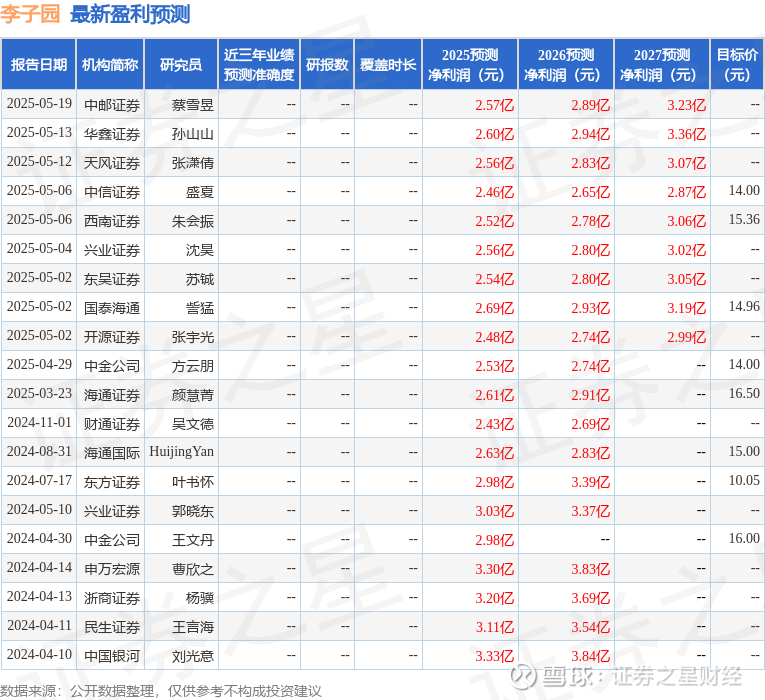Click the 2027预测净利润 column header
This screenshot has width=765, height=700.
pyautogui.click(x=662, y=64)
